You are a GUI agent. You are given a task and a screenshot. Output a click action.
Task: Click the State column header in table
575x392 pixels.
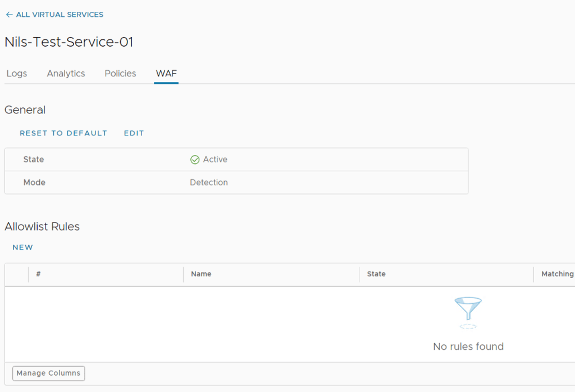coord(376,274)
